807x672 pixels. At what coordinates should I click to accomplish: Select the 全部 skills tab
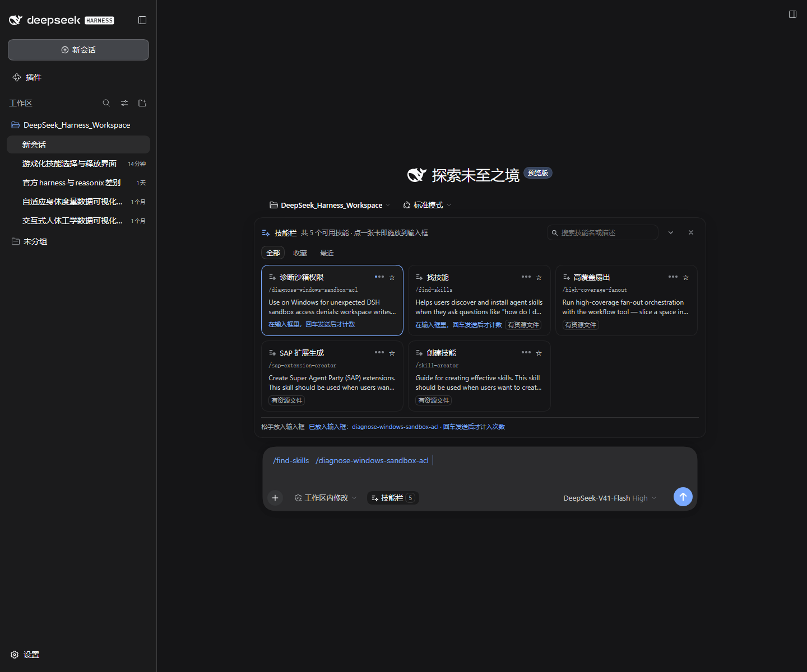[x=273, y=253]
